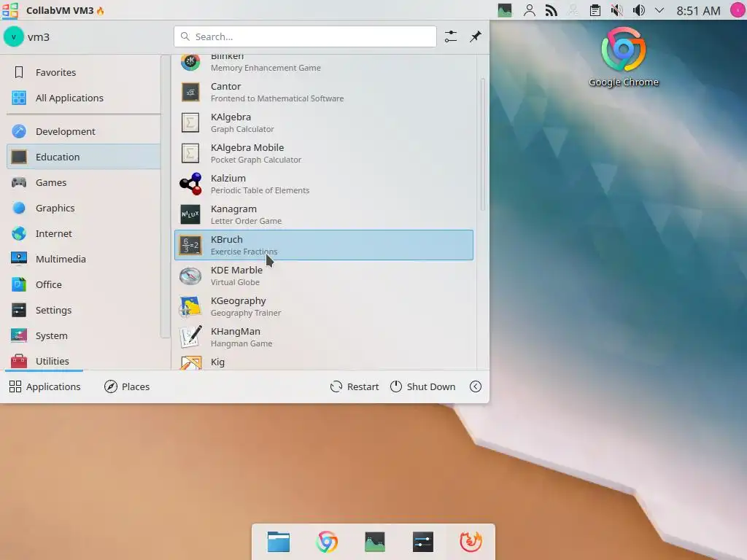Open the network feed tray icon
The width and height of the screenshot is (747, 560).
551,10
